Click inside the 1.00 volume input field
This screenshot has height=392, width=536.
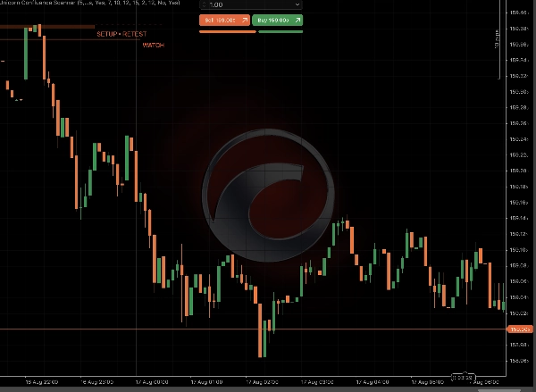point(250,4)
